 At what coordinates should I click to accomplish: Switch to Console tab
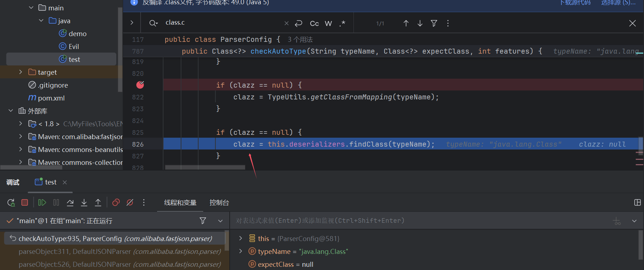tap(219, 203)
